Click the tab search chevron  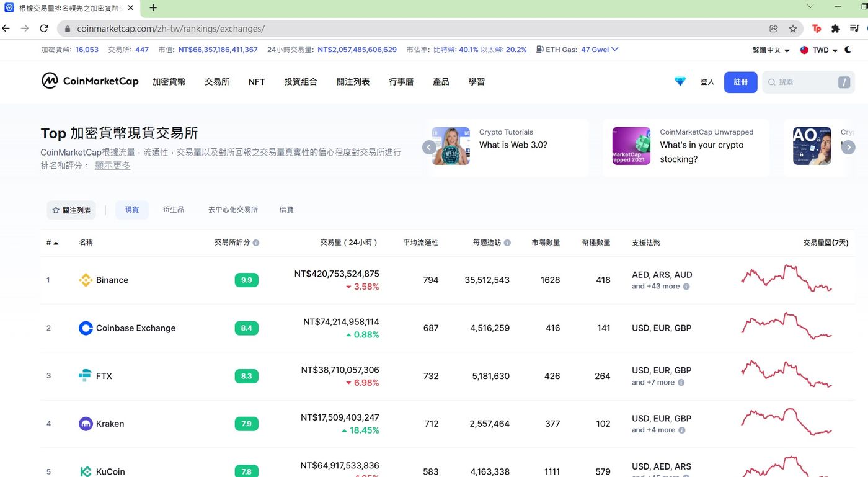pyautogui.click(x=810, y=6)
